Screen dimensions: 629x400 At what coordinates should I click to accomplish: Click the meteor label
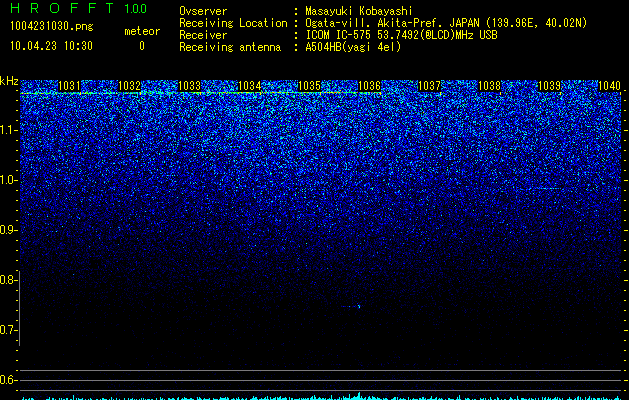tap(142, 31)
